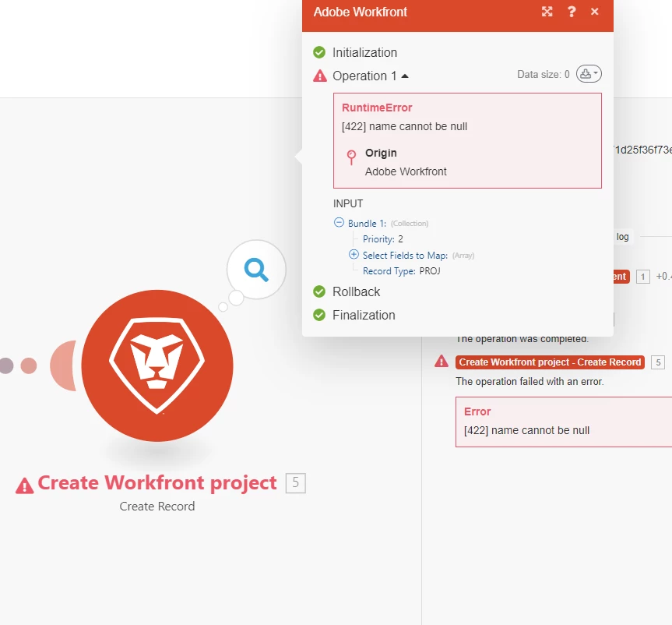Click the Origin pin icon

(x=351, y=157)
